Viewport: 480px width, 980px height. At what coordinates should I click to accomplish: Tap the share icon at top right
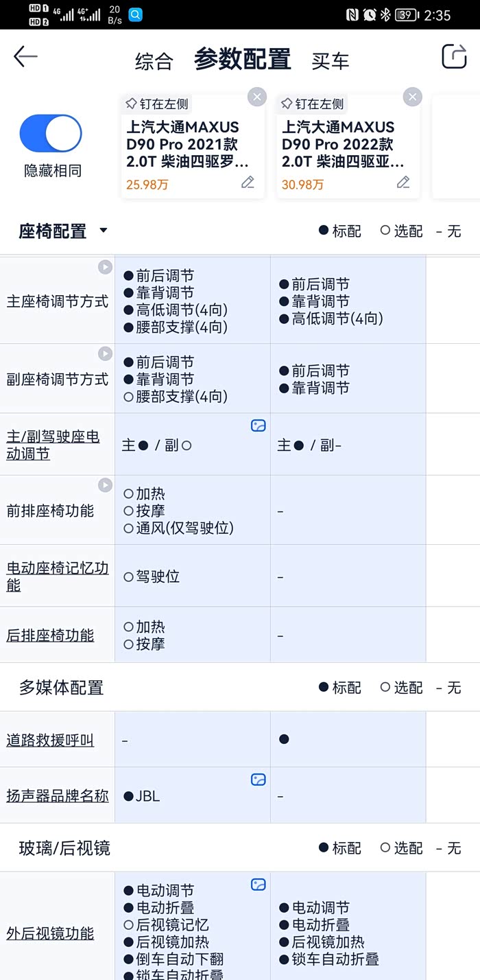coord(453,57)
